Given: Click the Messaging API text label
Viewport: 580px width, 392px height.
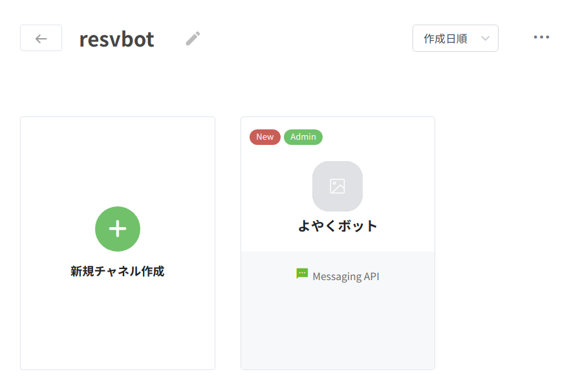Looking at the screenshot, I should pos(345,276).
